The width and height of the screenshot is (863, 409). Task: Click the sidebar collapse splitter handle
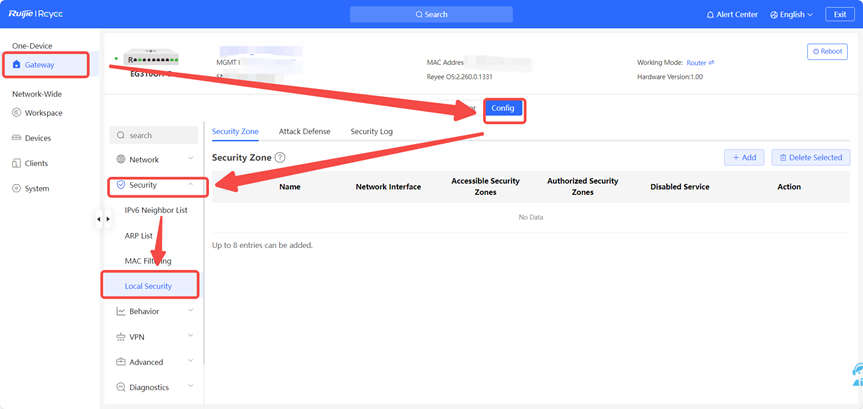coord(103,219)
